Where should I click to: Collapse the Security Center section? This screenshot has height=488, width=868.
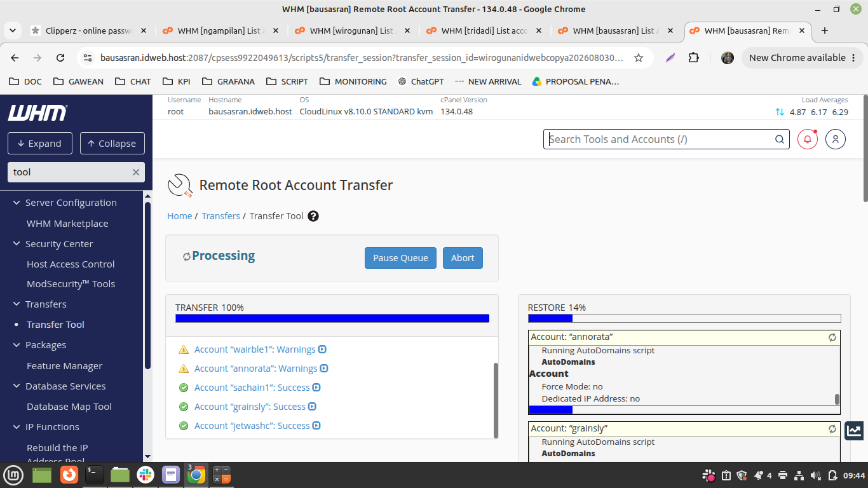[x=17, y=244]
